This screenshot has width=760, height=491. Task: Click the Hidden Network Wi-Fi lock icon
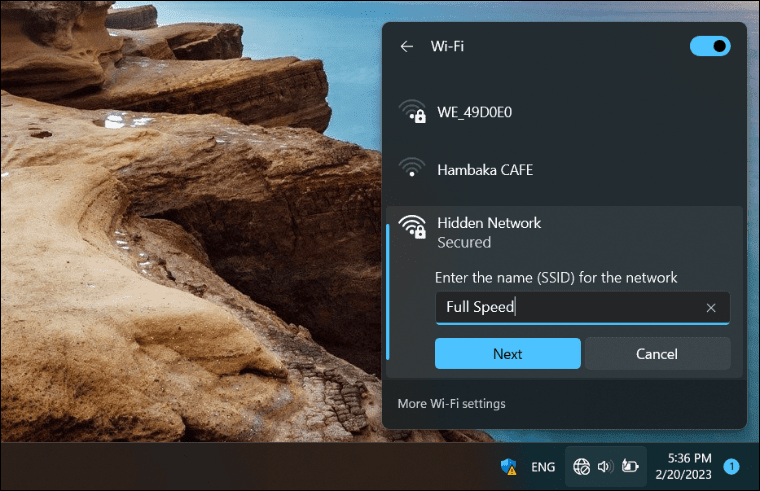412,227
